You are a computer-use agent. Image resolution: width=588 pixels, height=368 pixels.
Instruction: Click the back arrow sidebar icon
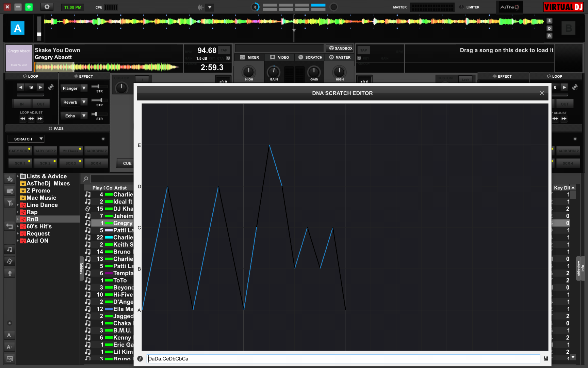pyautogui.click(x=10, y=226)
